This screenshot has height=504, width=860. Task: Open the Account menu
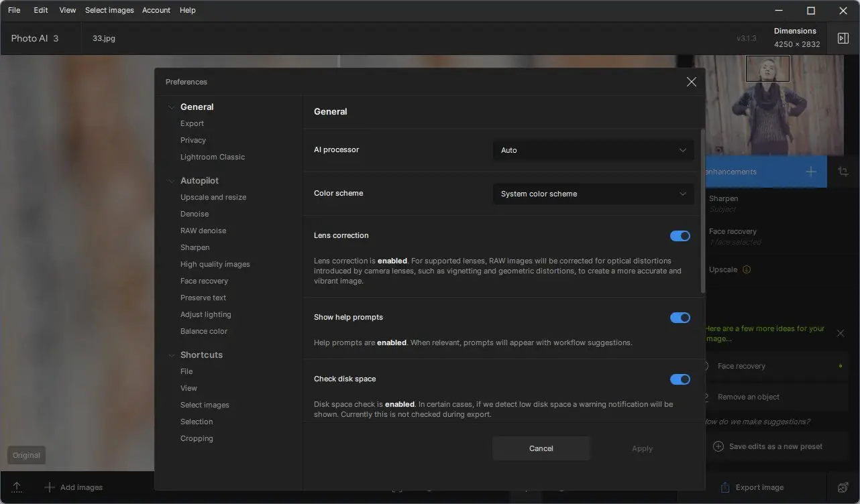(156, 10)
